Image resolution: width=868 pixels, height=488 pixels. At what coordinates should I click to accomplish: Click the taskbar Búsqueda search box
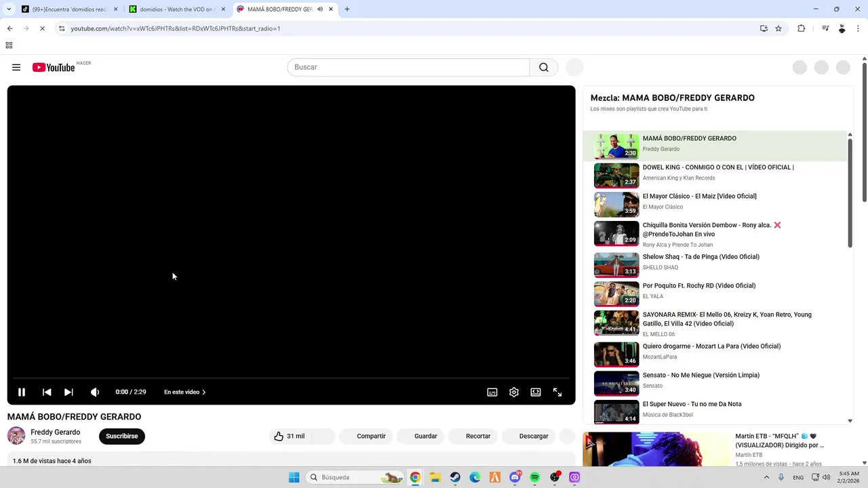(356, 477)
